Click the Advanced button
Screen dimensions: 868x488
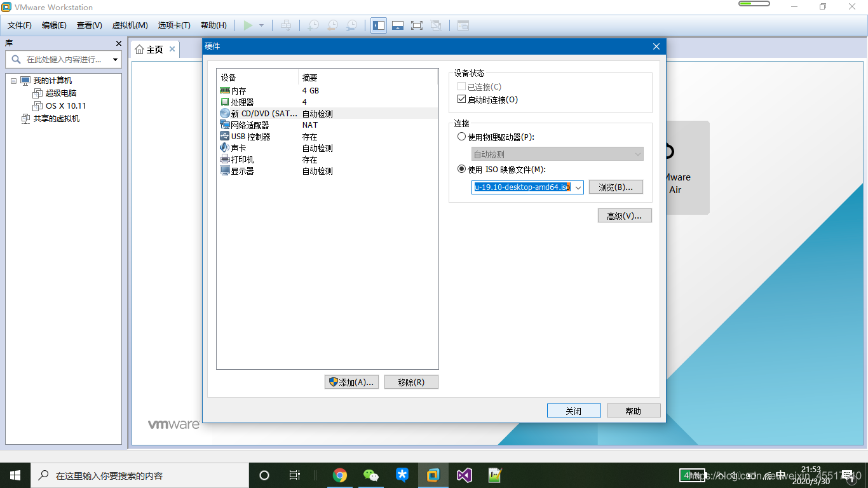point(625,216)
